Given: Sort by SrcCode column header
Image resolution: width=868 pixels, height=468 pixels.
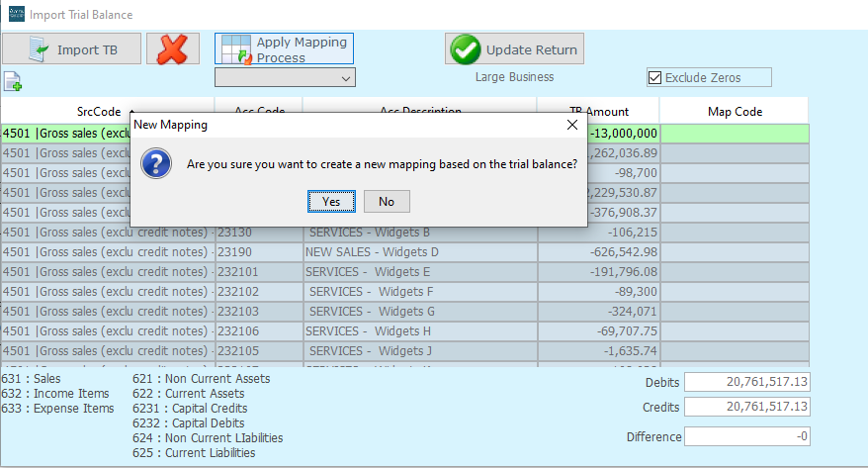Looking at the screenshot, I should pos(107,111).
